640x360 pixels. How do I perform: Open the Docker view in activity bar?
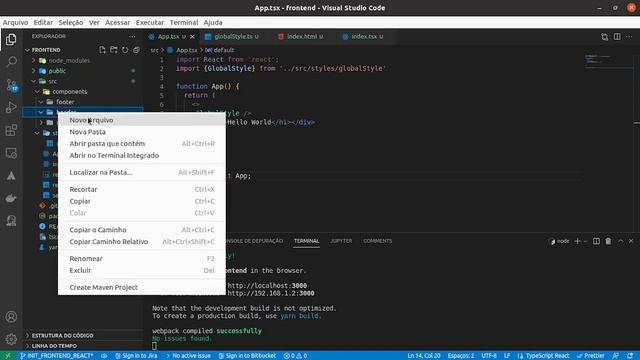click(11, 198)
